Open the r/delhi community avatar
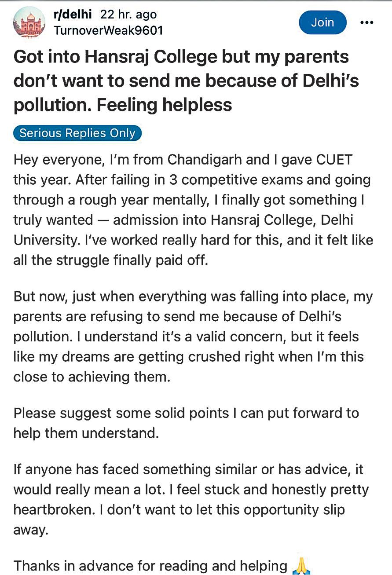Image resolution: width=392 pixels, height=575 pixels. pos(29,22)
